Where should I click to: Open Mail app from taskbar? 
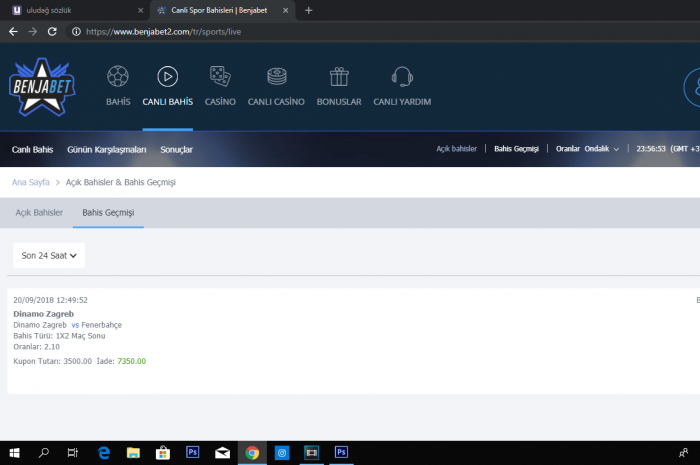222,453
